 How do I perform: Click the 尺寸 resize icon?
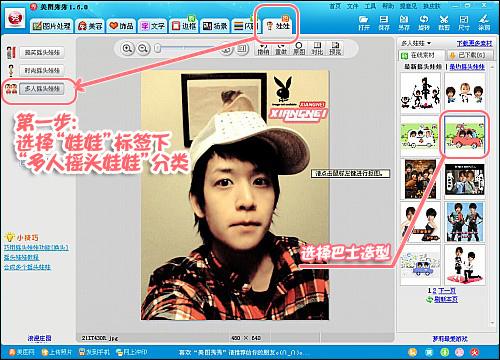(464, 23)
